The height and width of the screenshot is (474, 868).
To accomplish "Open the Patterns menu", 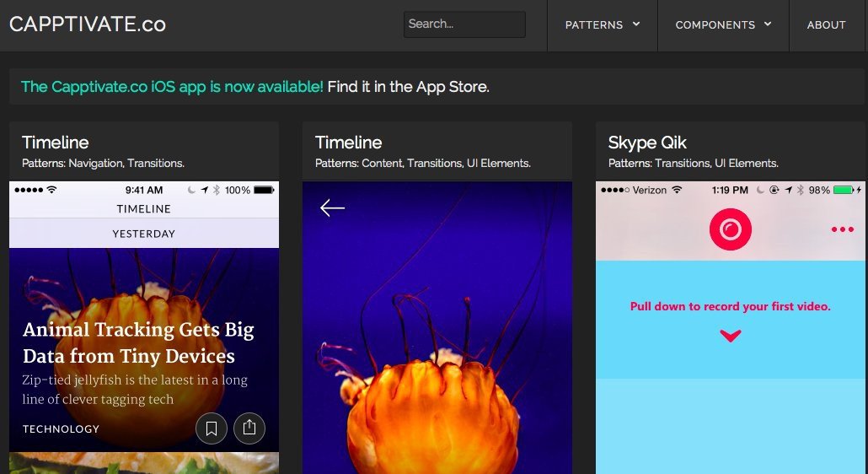I will 603,25.
